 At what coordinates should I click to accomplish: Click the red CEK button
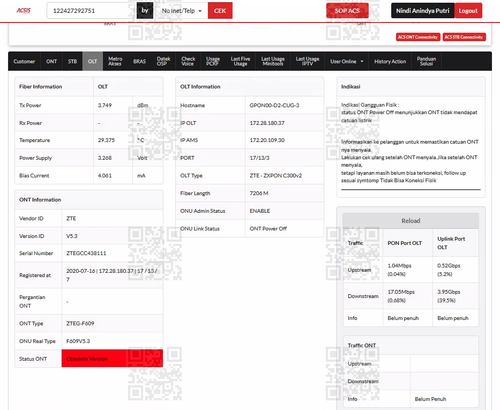point(220,11)
